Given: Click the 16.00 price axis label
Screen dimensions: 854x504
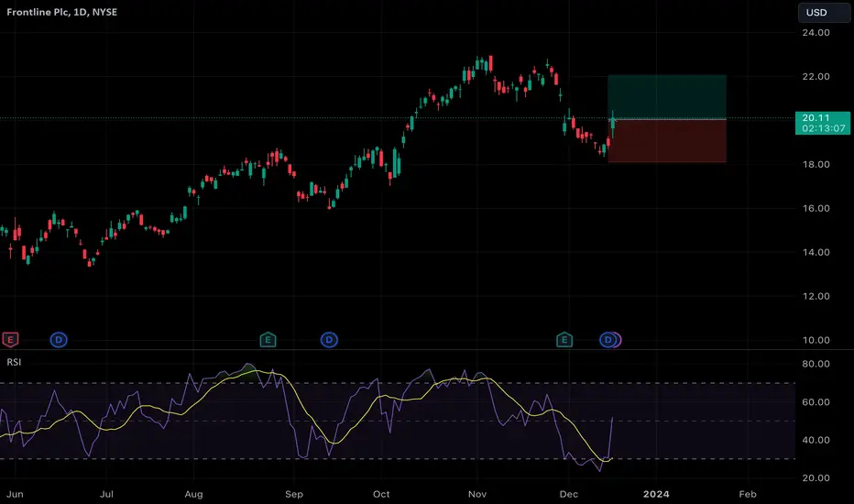Looking at the screenshot, I should 816,209.
